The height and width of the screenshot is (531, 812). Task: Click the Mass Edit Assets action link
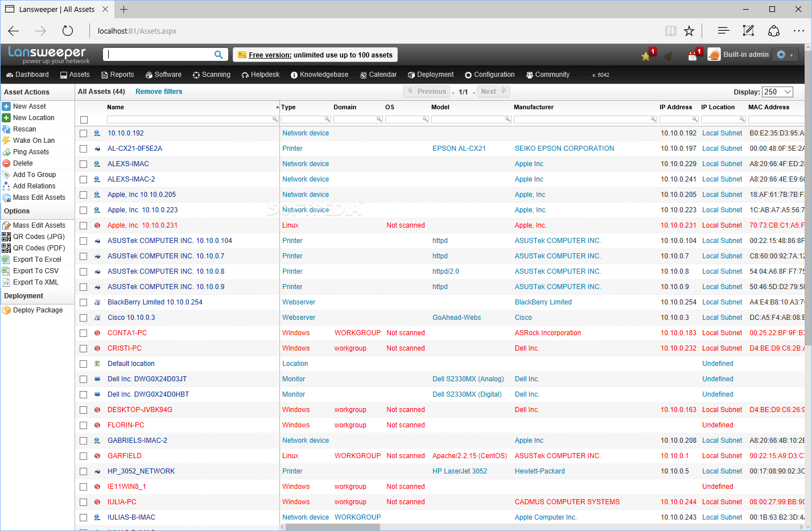point(39,197)
